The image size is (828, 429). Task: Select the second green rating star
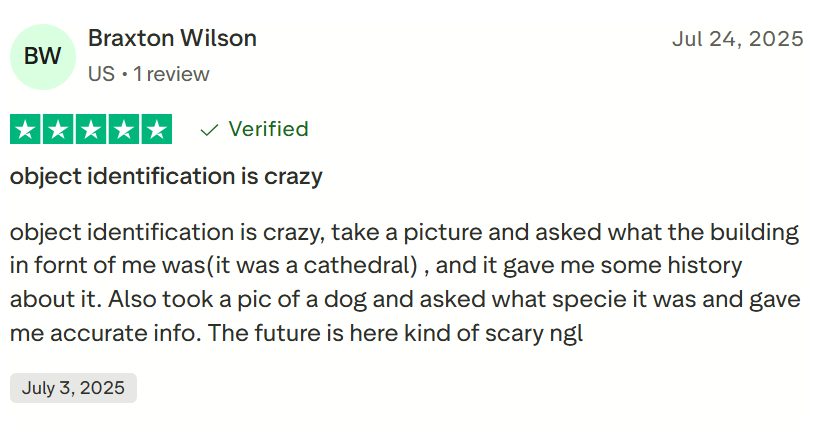59,130
